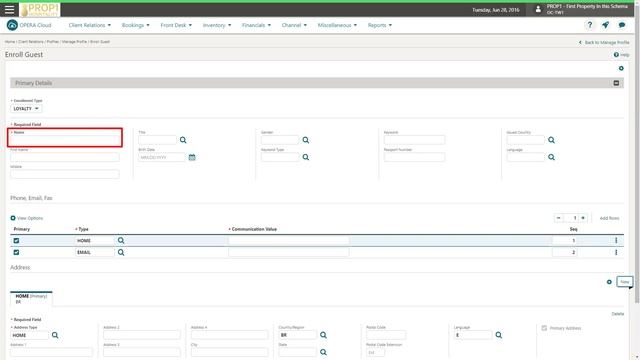The width and height of the screenshot is (640, 360).
Task: Click Communication Value field for HOME row
Action: coord(289,240)
